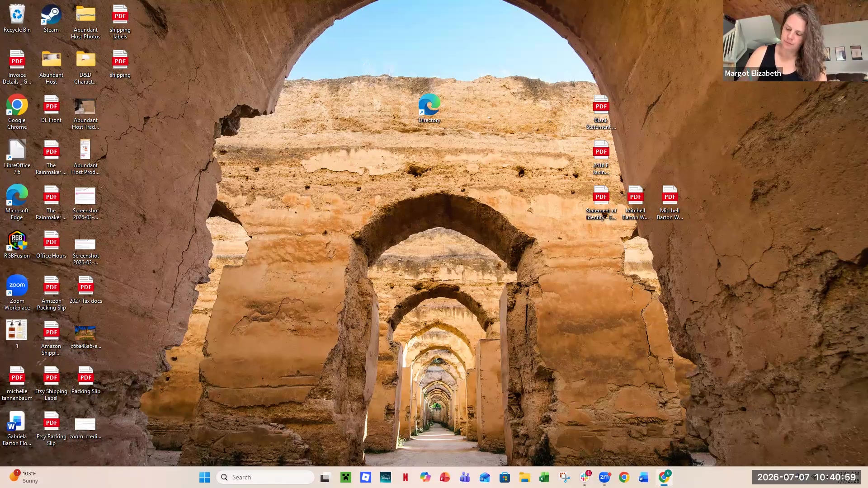
Task: Select the Directory Edge shortcut on the desktop
Action: click(429, 109)
